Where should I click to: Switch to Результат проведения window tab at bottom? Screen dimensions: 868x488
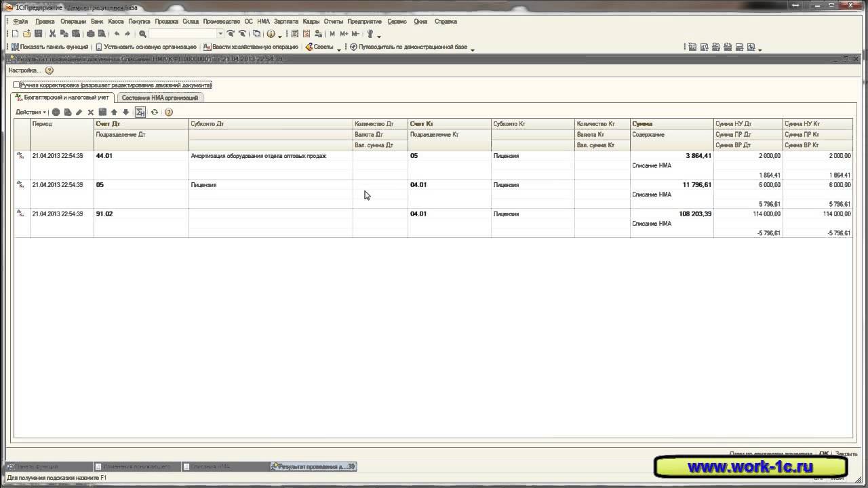313,467
